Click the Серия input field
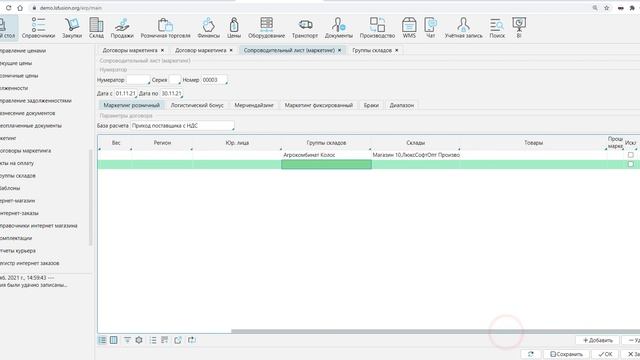Screen dimensions: 640x360 tap(175, 80)
